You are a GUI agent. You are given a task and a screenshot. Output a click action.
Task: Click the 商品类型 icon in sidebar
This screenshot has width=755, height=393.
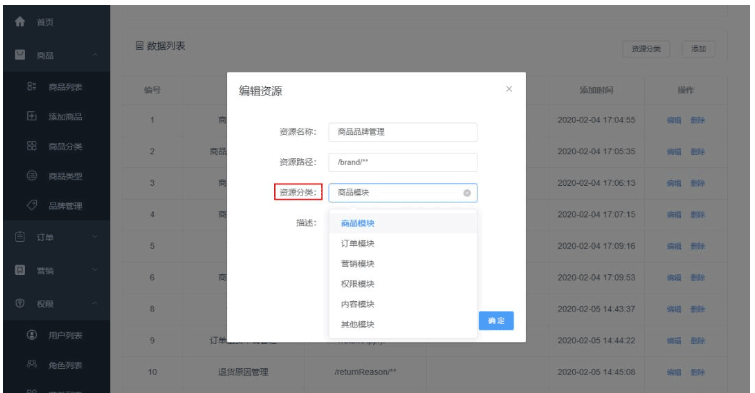(x=32, y=176)
